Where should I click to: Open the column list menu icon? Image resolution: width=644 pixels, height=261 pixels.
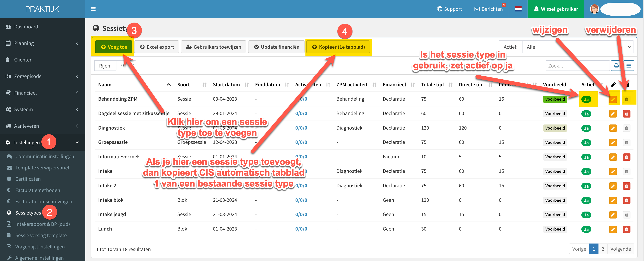629,65
